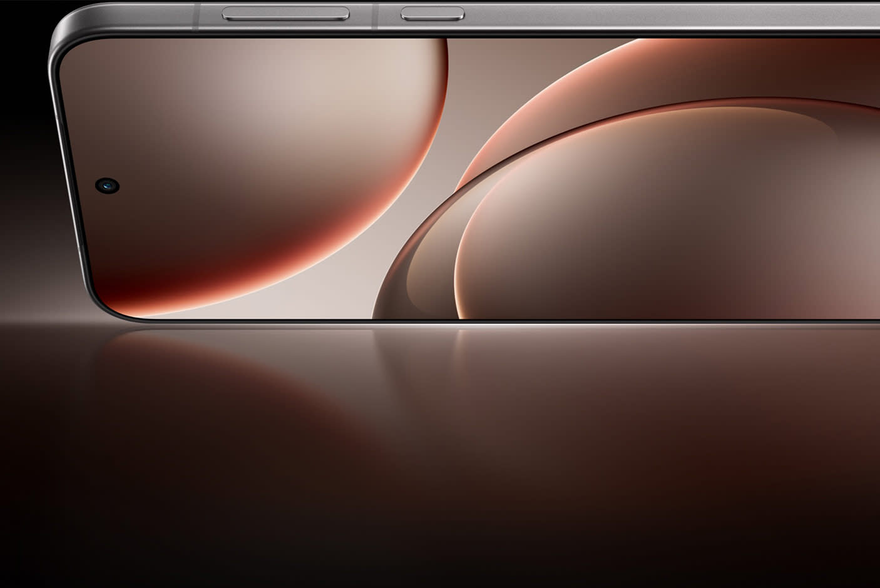Click the antenna line left of volume button
This screenshot has width=880, height=588.
click(196, 15)
